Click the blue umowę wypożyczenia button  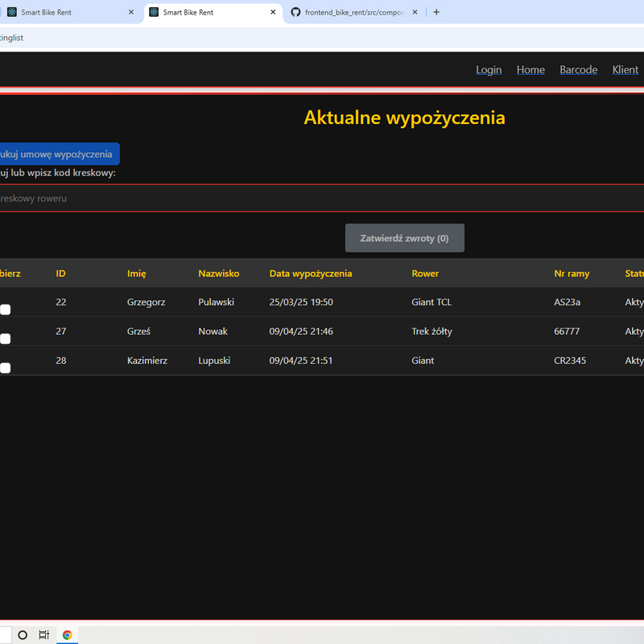point(58,154)
